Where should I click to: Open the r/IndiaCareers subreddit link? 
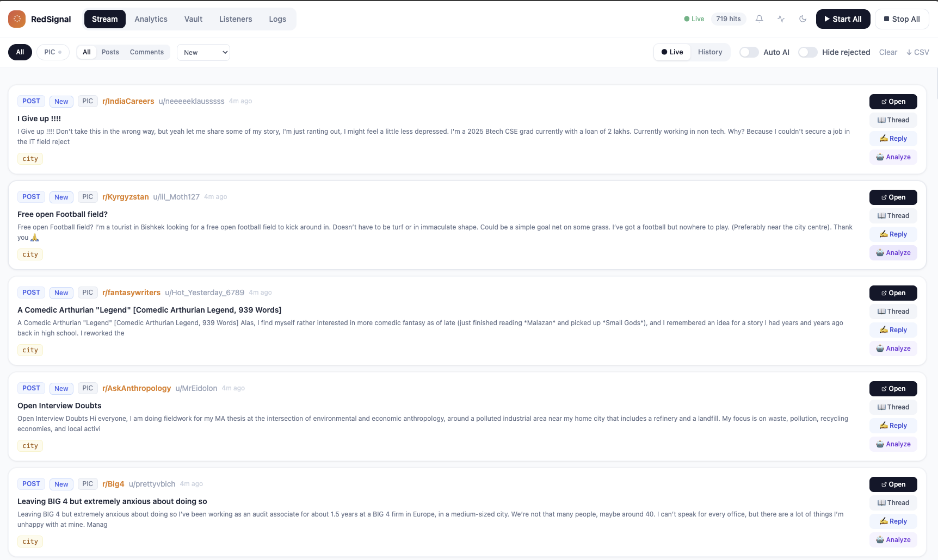[128, 101]
